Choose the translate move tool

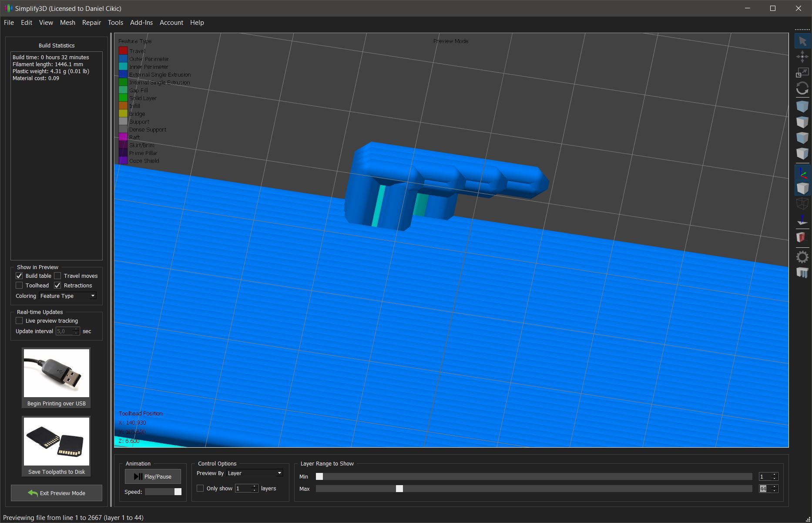point(802,57)
